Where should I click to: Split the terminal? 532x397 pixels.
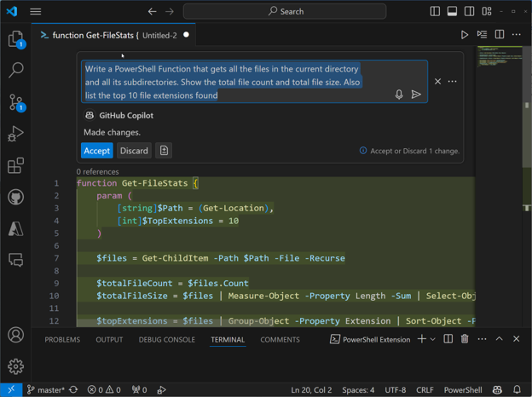[448, 339]
